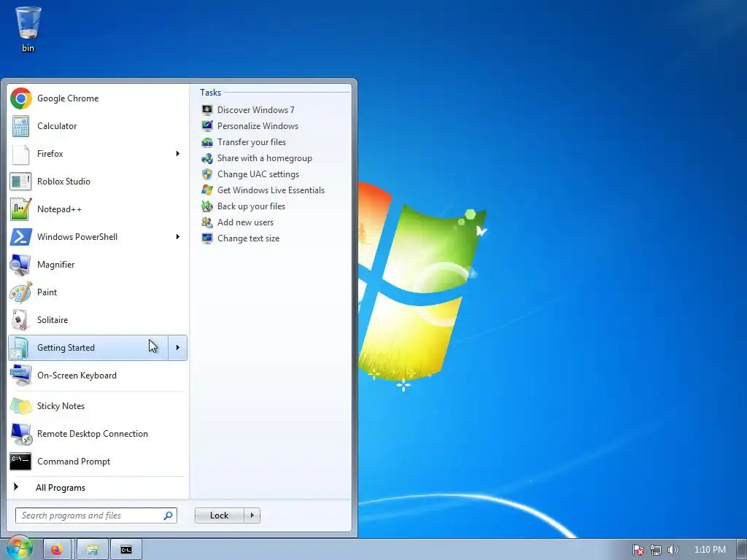Choose Transfer your files task
Screen dimensions: 747x560
tap(252, 142)
